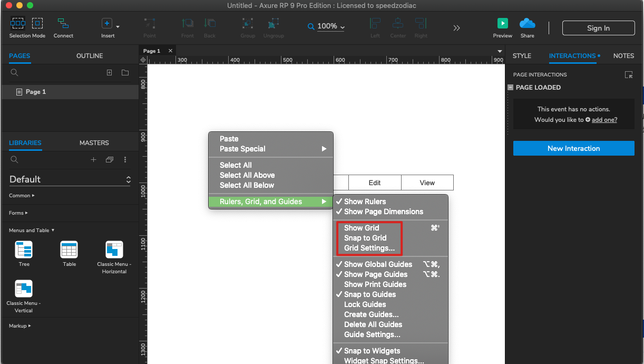
Task: Expand the Common section
Action: (x=22, y=196)
